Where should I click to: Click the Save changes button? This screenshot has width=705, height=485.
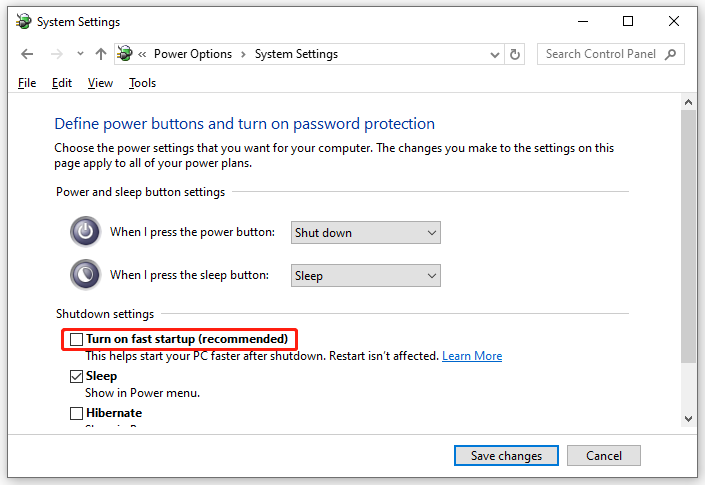click(x=506, y=455)
